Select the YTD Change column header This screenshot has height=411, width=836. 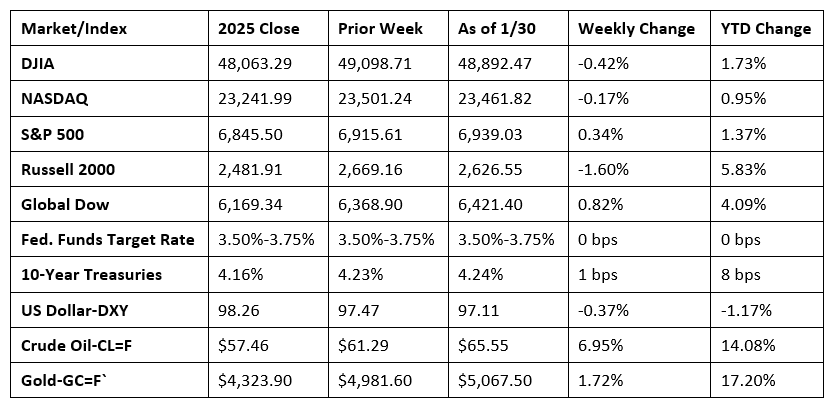[x=765, y=28]
